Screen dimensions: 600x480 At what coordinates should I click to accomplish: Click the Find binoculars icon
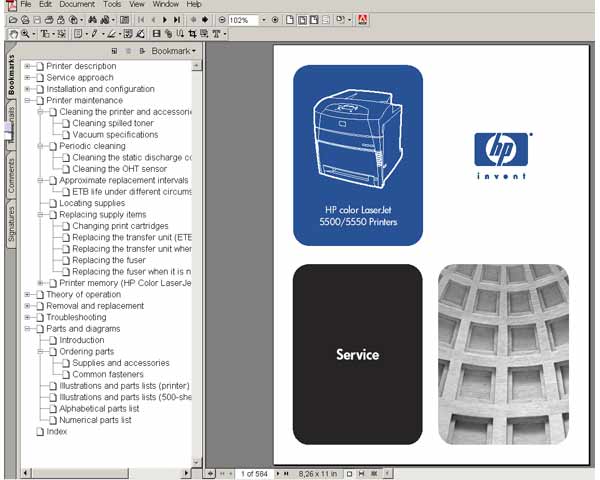click(x=92, y=20)
